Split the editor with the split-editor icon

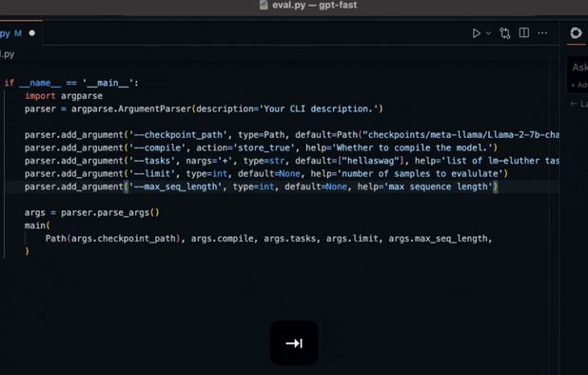pyautogui.click(x=524, y=33)
